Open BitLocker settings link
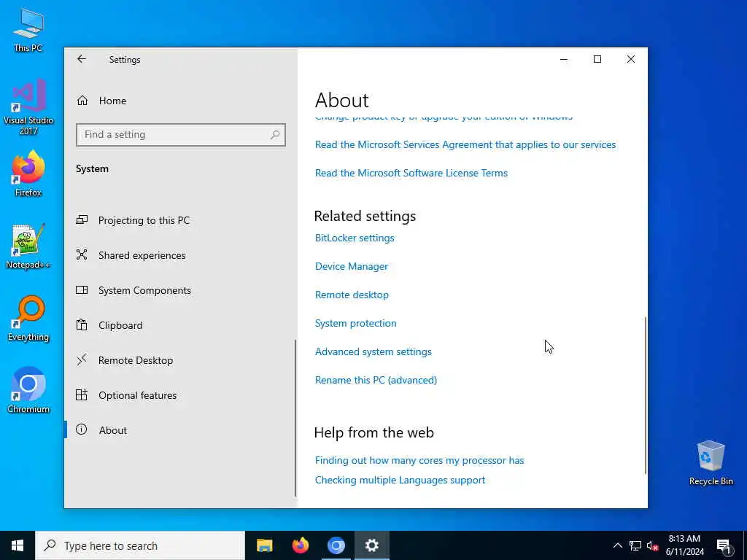747x560 pixels. pos(355,238)
